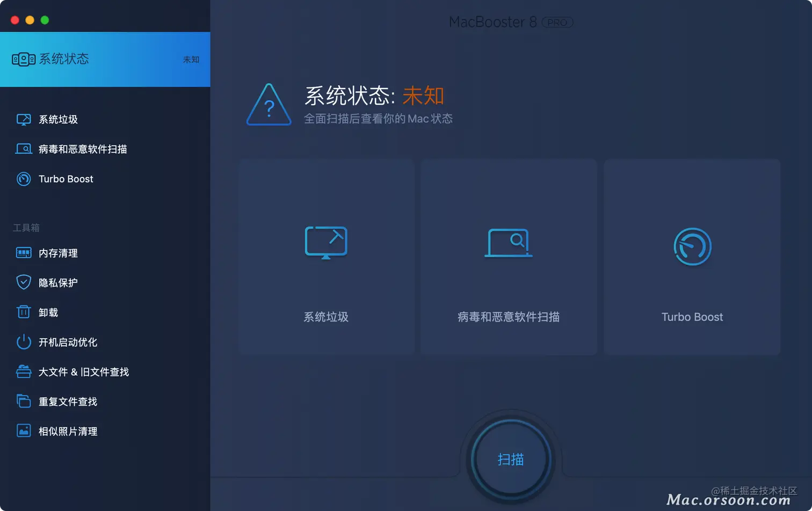The height and width of the screenshot is (511, 812).
Task: Start scan with the round 扫描 button
Action: [x=511, y=459]
